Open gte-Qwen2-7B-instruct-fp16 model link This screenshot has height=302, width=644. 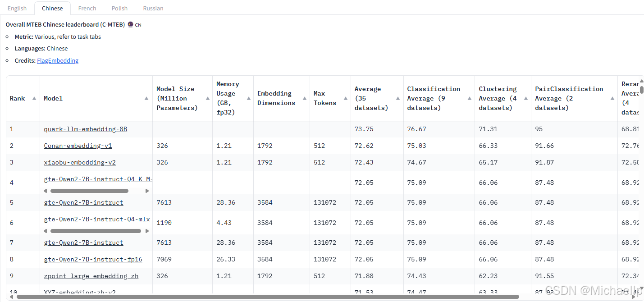93,259
